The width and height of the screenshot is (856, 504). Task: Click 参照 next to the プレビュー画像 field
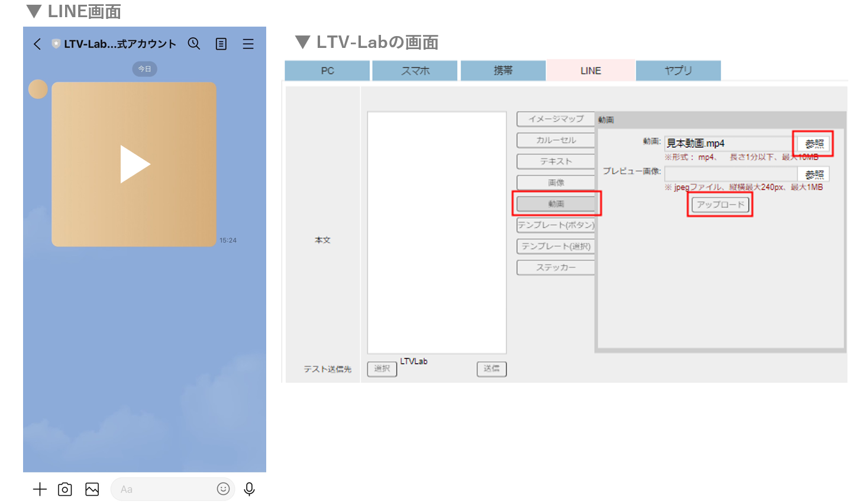pyautogui.click(x=814, y=175)
